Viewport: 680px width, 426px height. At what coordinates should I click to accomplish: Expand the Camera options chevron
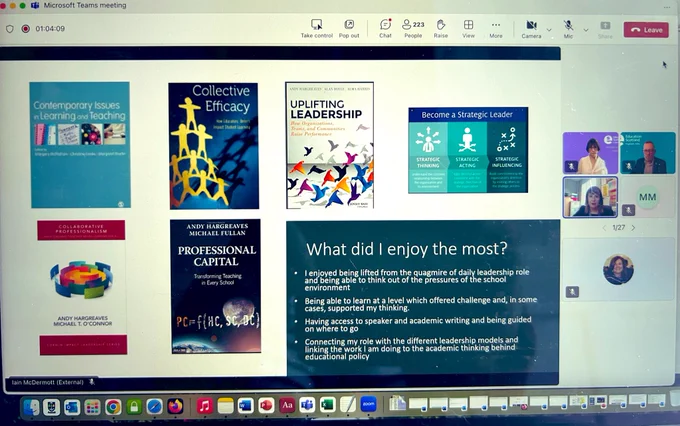549,30
